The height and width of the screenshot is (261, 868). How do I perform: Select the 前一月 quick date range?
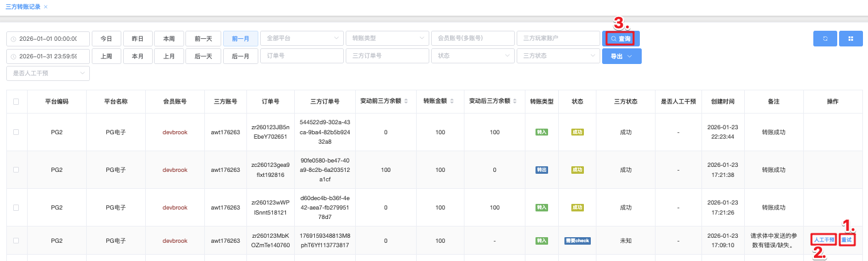pos(240,39)
